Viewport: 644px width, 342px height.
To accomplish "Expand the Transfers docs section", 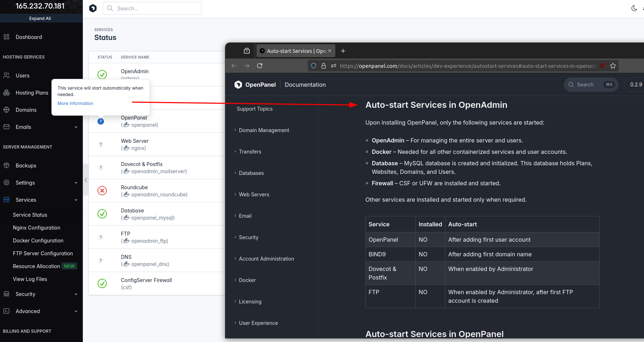I will [250, 152].
